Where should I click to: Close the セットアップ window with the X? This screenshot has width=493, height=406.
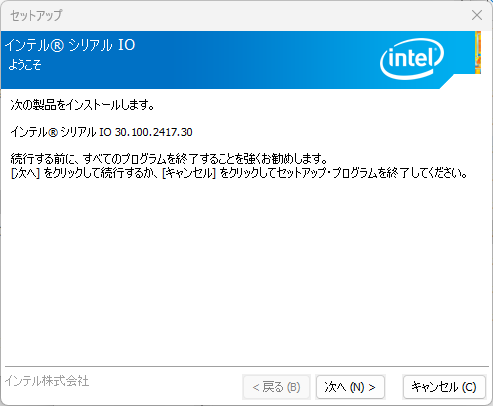click(477, 15)
